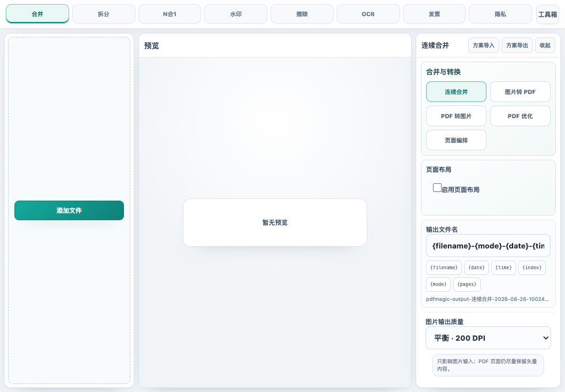Insert the {mode} token chip
Screen dimensions: 565x392
(x=439, y=284)
